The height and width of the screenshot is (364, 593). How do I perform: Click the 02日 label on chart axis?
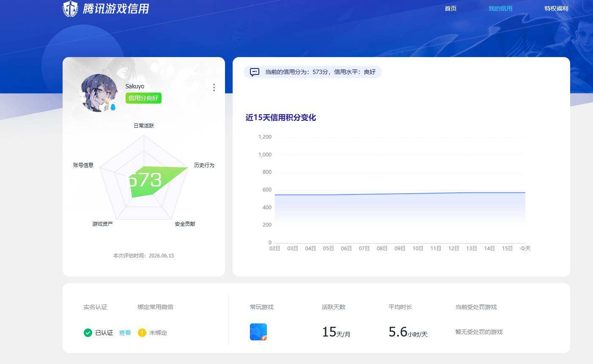click(x=275, y=249)
